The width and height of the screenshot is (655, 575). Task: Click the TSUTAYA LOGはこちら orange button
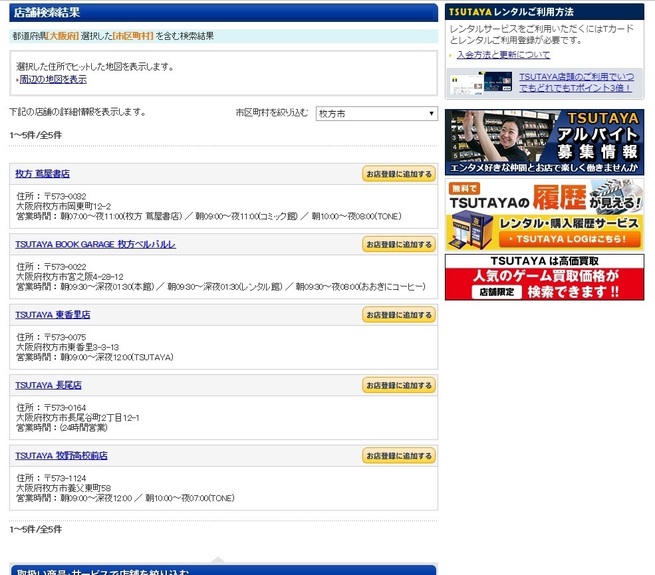(569, 239)
